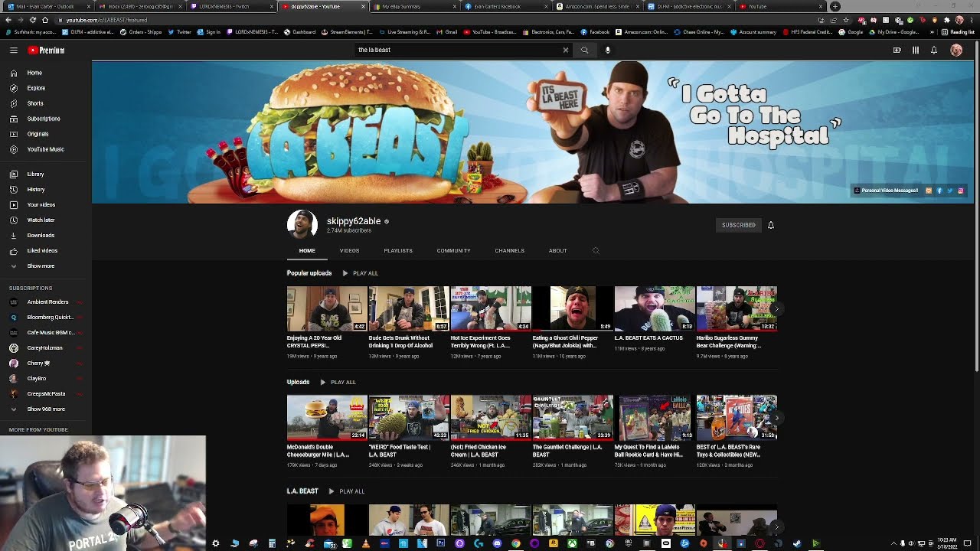Switch to the PLAYLISTS channel tab

398,251
